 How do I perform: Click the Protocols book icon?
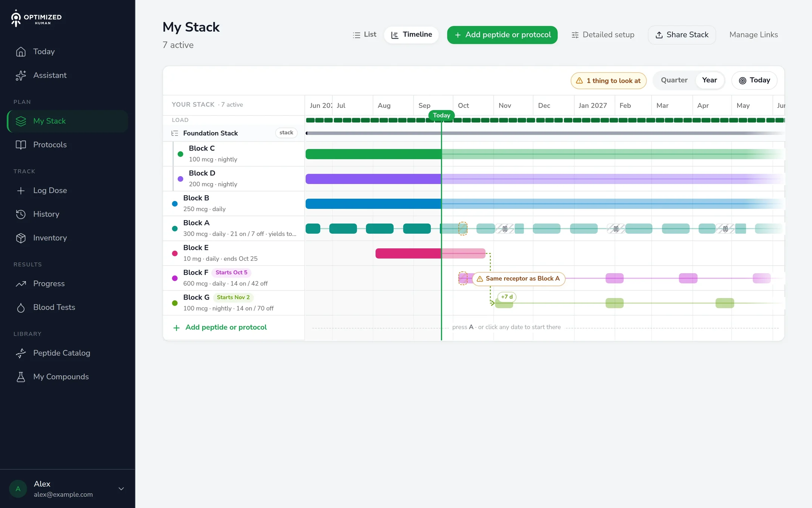click(21, 145)
